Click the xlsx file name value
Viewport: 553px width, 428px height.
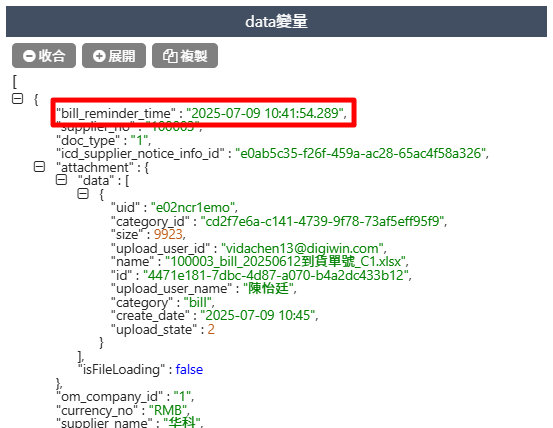click(x=285, y=262)
